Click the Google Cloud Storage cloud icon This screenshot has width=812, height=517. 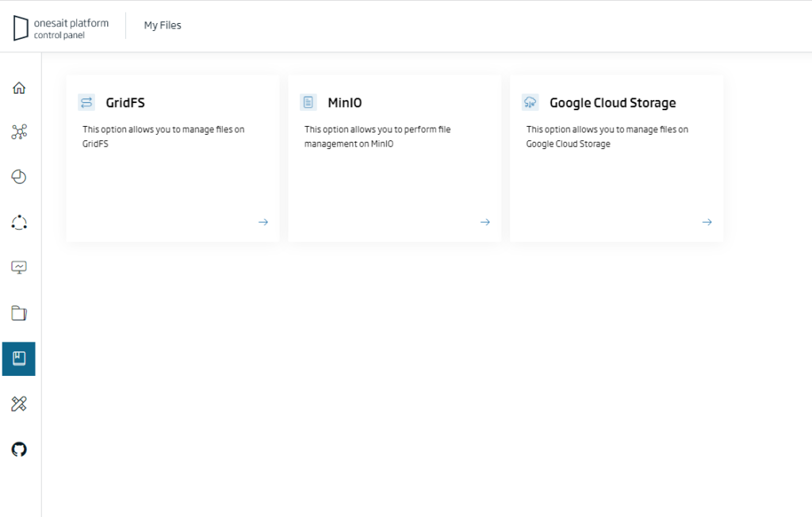tap(530, 102)
